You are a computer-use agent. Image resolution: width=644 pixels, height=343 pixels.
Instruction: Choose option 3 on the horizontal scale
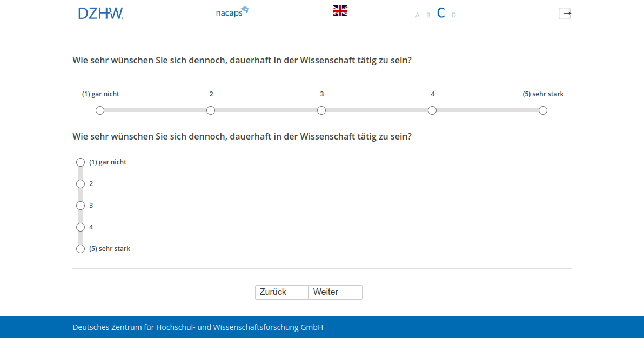point(321,110)
